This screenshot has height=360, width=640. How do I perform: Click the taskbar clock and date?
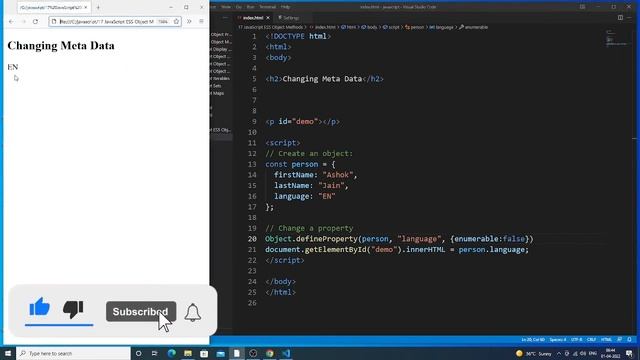pyautogui.click(x=611, y=353)
